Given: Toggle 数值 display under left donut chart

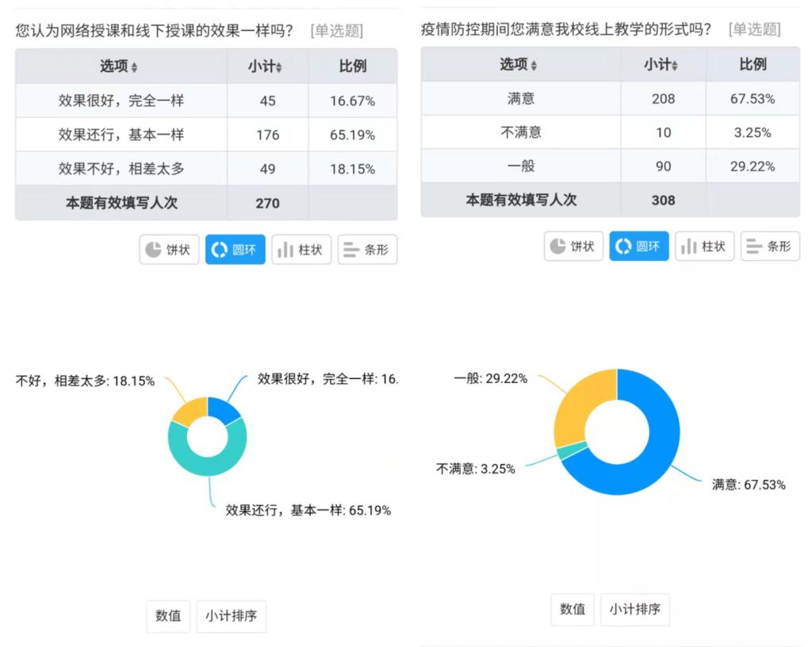Looking at the screenshot, I should (x=168, y=616).
